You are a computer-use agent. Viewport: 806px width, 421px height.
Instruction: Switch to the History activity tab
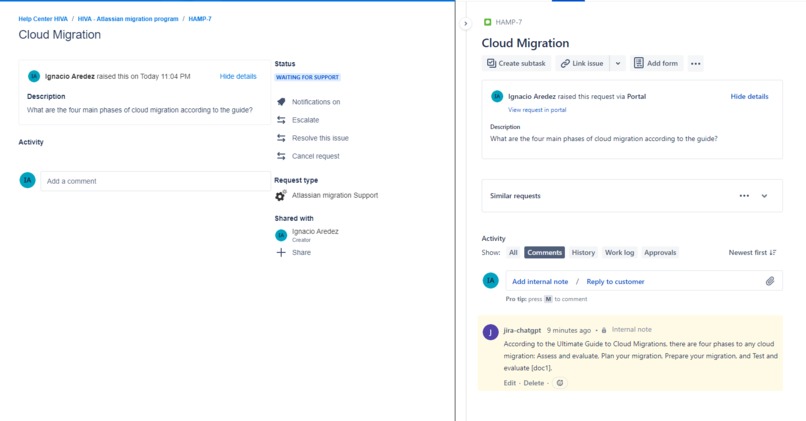coord(583,252)
